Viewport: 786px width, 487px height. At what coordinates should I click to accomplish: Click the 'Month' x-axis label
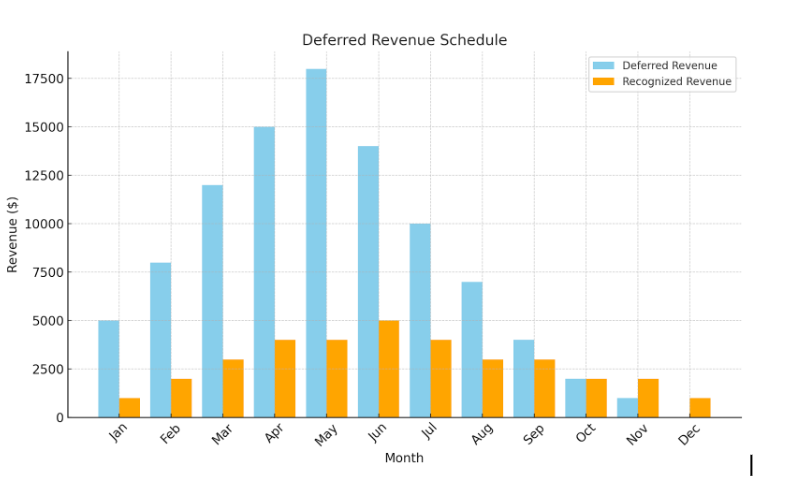tap(404, 458)
